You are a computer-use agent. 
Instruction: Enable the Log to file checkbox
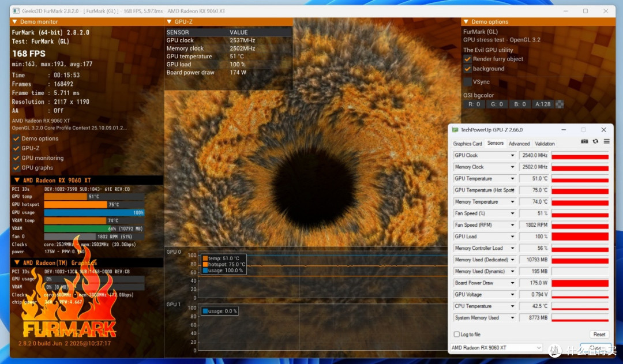click(x=456, y=334)
